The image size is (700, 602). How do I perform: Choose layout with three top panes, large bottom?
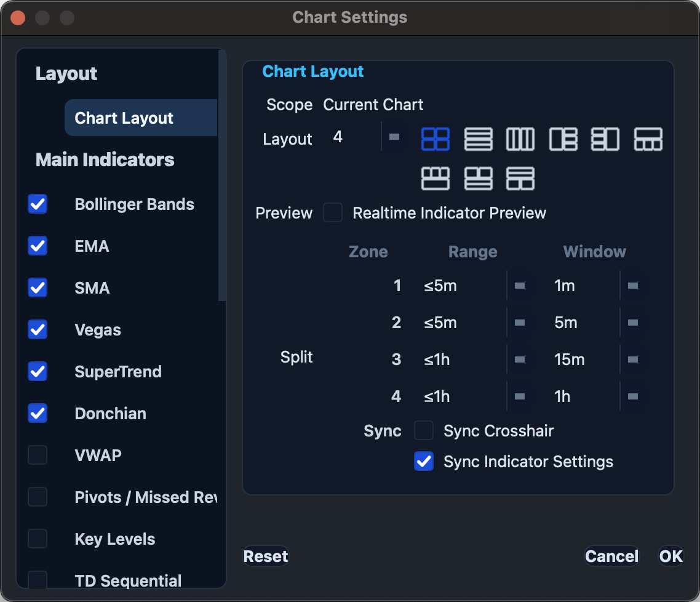pyautogui.click(x=436, y=179)
